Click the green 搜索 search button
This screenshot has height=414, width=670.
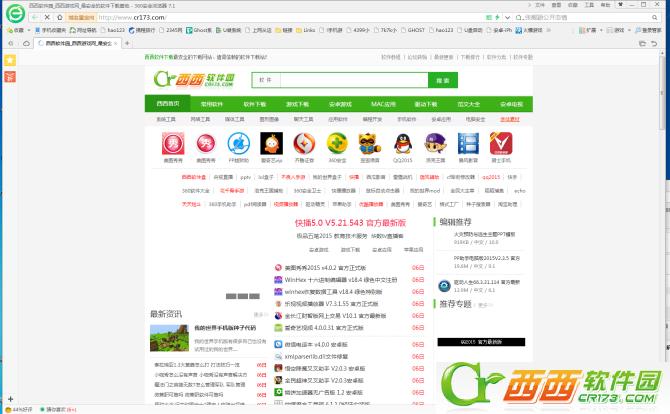tap(443, 80)
